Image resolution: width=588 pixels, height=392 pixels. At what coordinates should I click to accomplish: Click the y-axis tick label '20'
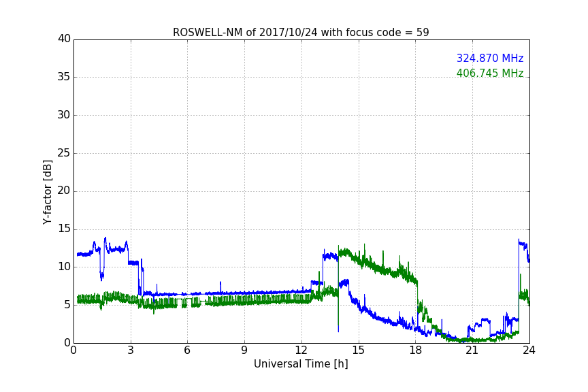click(64, 191)
